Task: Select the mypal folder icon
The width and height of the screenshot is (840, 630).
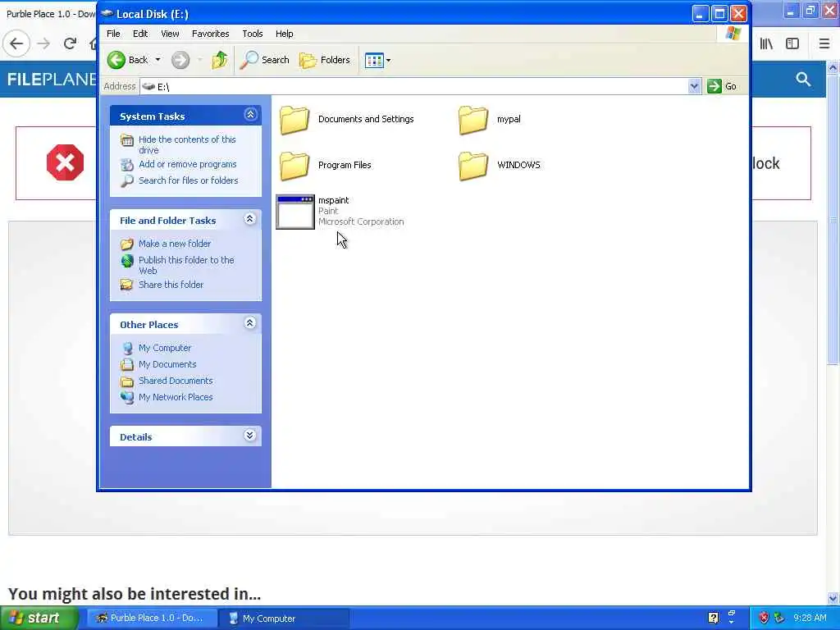Action: (473, 120)
